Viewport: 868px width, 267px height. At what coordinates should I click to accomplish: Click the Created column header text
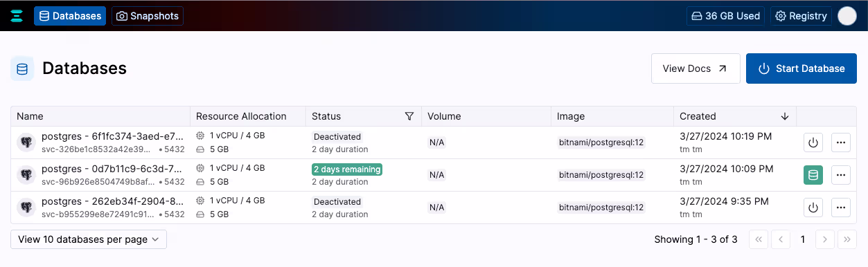698,116
